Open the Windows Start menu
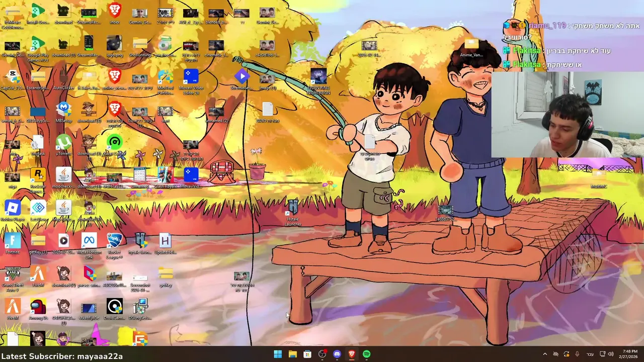The image size is (644, 362). point(278,354)
